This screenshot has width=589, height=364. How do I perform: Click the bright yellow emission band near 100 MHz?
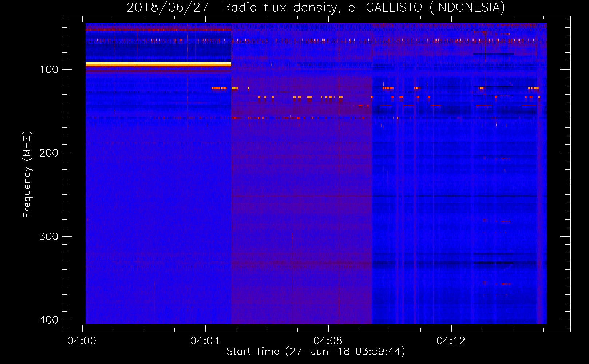point(158,64)
